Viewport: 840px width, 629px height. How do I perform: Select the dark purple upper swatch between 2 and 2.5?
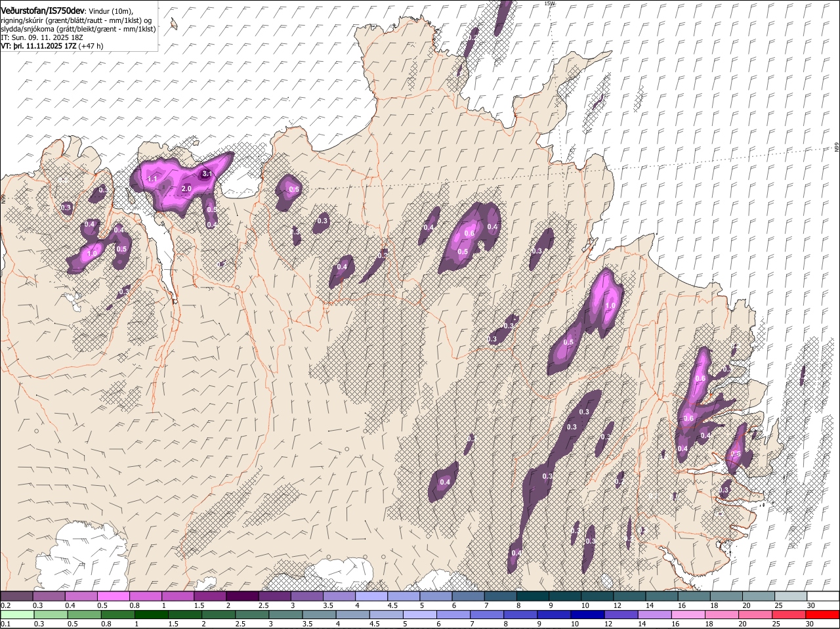click(242, 596)
